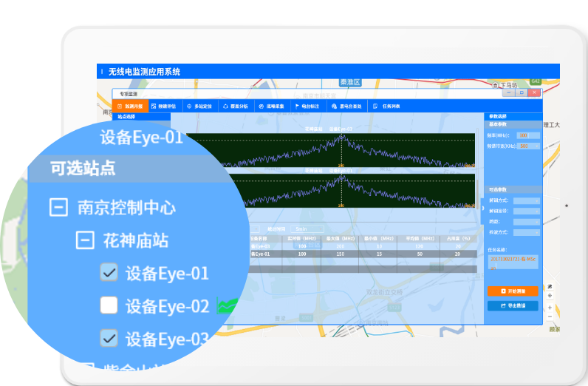Click the 导出数据 button
588x386 pixels.
[513, 305]
